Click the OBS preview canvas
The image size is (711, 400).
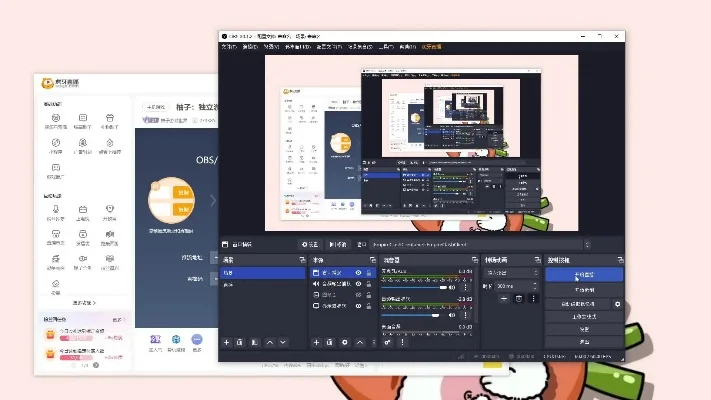(421, 143)
